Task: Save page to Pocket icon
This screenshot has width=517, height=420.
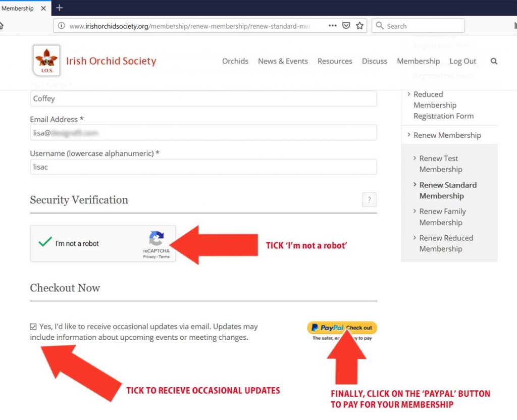Action: 346,26
